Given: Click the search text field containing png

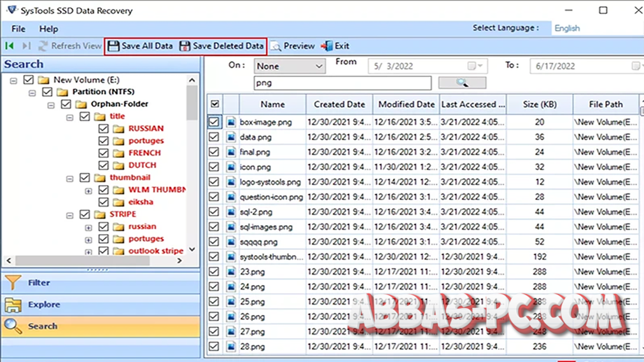Looking at the screenshot, I should coord(342,83).
